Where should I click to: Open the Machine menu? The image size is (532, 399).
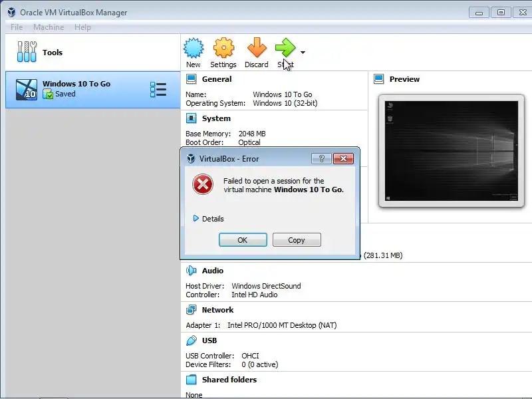[49, 27]
